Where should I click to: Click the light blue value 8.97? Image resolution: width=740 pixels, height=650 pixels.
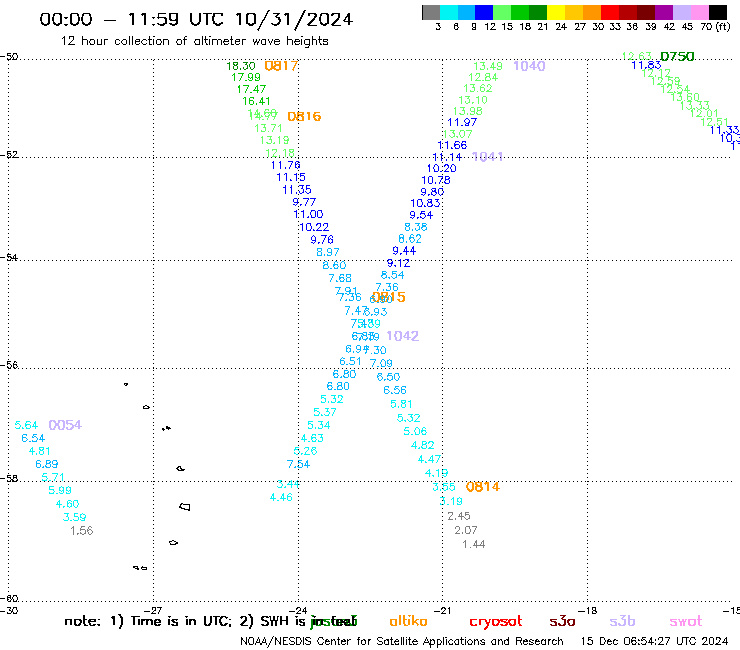coord(328,253)
